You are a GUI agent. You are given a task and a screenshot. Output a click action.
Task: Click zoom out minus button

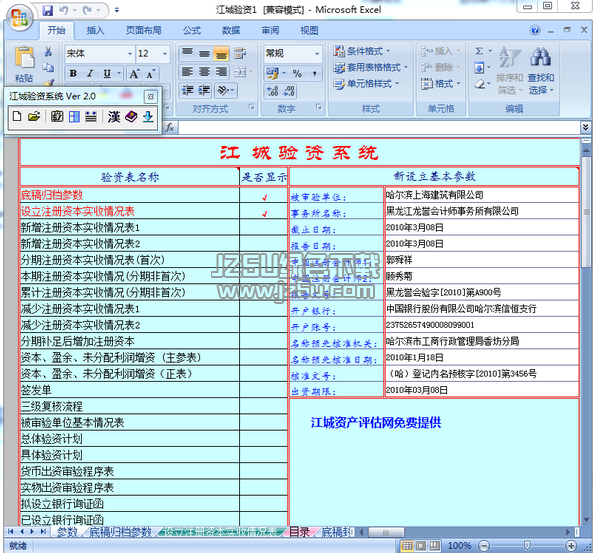(x=484, y=545)
